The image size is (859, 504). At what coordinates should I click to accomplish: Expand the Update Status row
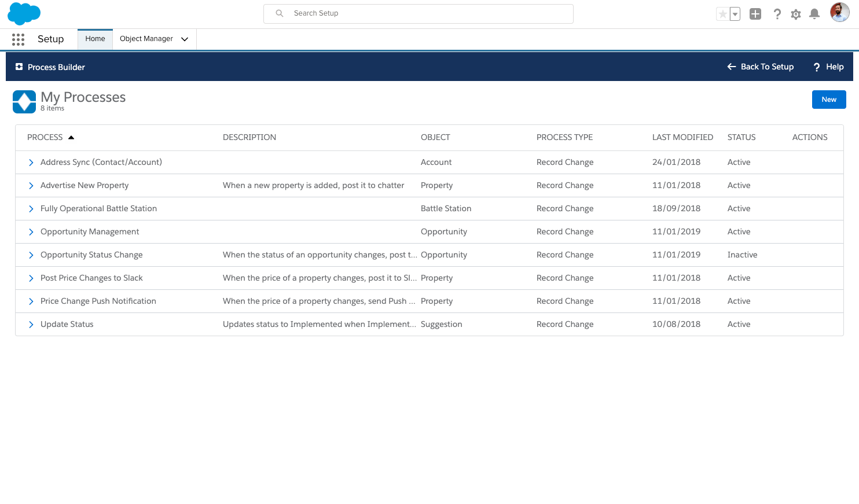pyautogui.click(x=31, y=325)
